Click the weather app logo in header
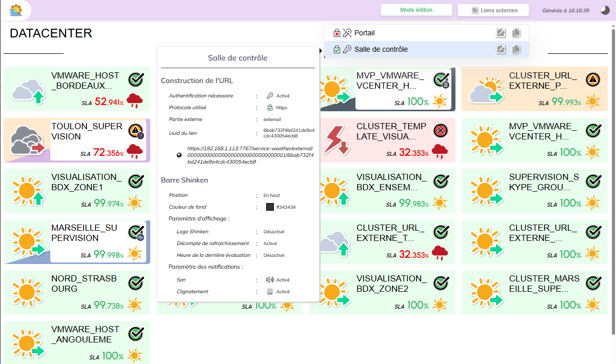 click(x=16, y=10)
